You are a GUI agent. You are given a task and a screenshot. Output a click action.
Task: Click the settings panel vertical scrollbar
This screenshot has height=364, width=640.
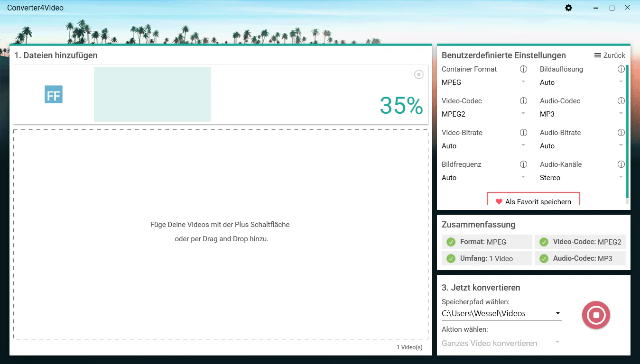[x=627, y=133]
